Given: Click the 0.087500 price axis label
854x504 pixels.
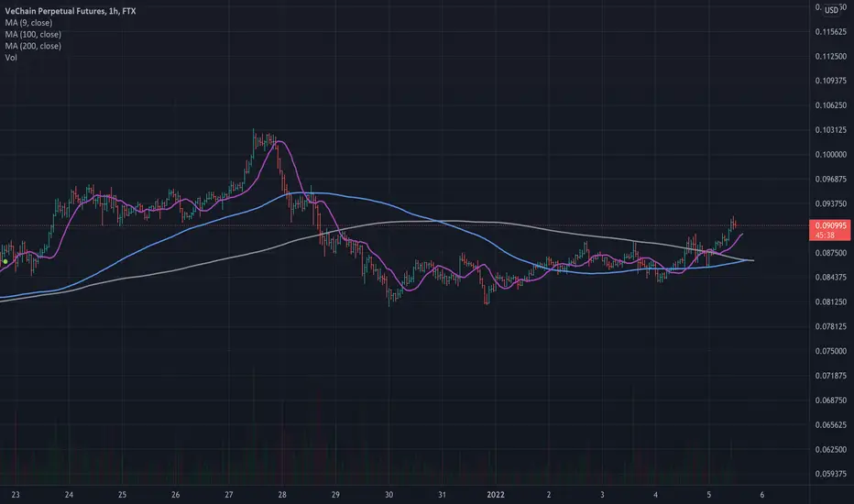Looking at the screenshot, I should tap(830, 253).
